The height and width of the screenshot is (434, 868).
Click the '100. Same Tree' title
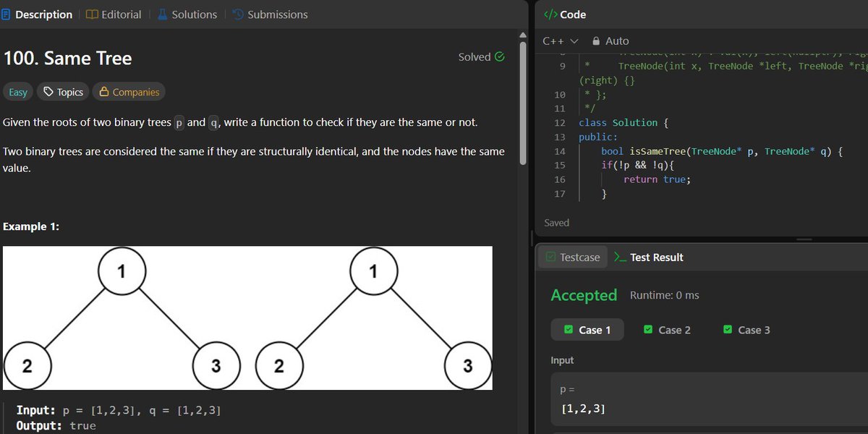pyautogui.click(x=68, y=58)
